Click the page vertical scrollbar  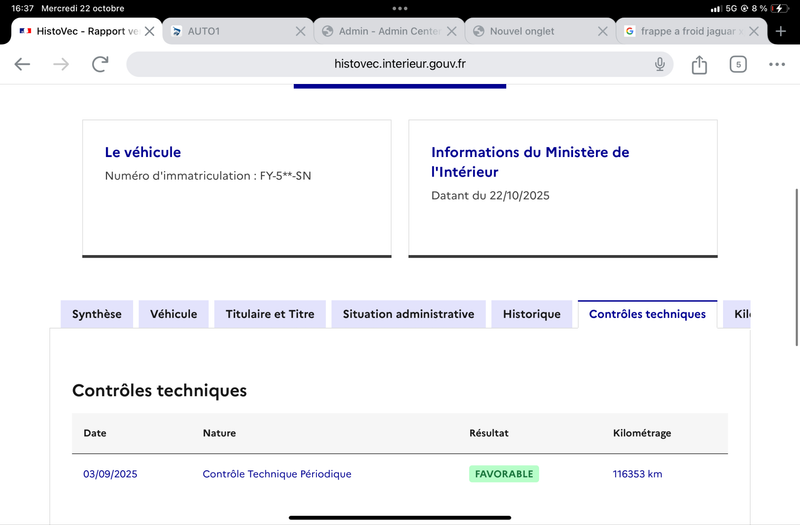pyautogui.click(x=796, y=267)
